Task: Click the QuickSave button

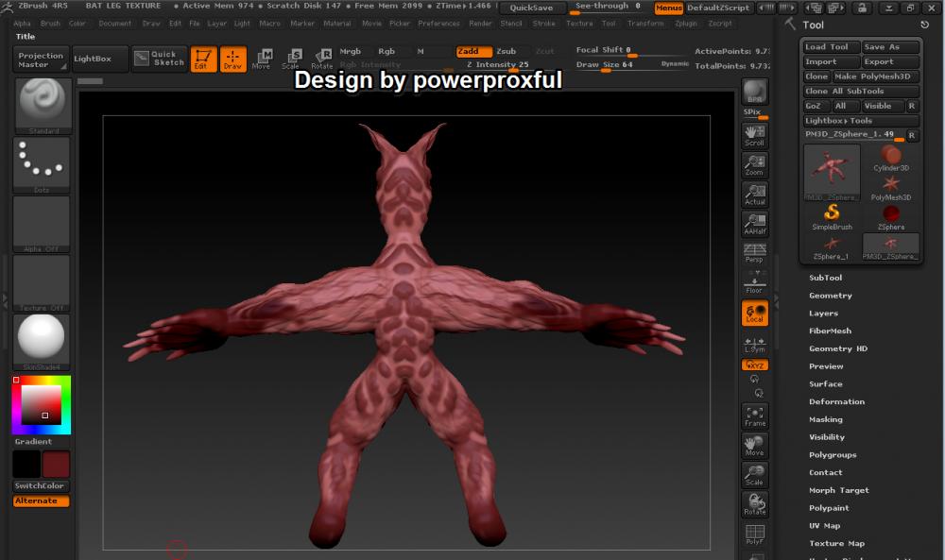Action: [531, 8]
